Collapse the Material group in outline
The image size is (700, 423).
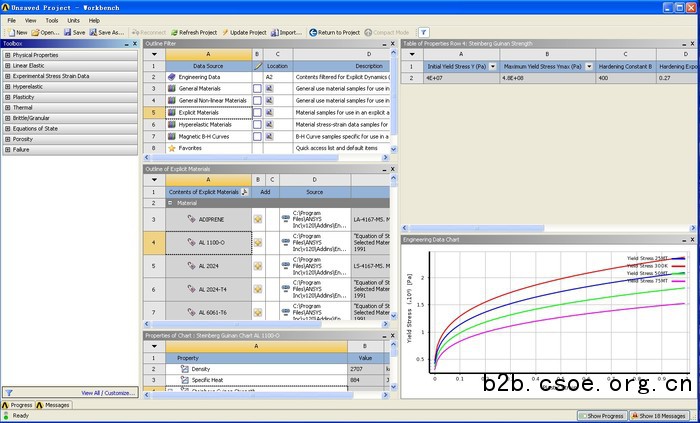point(169,202)
